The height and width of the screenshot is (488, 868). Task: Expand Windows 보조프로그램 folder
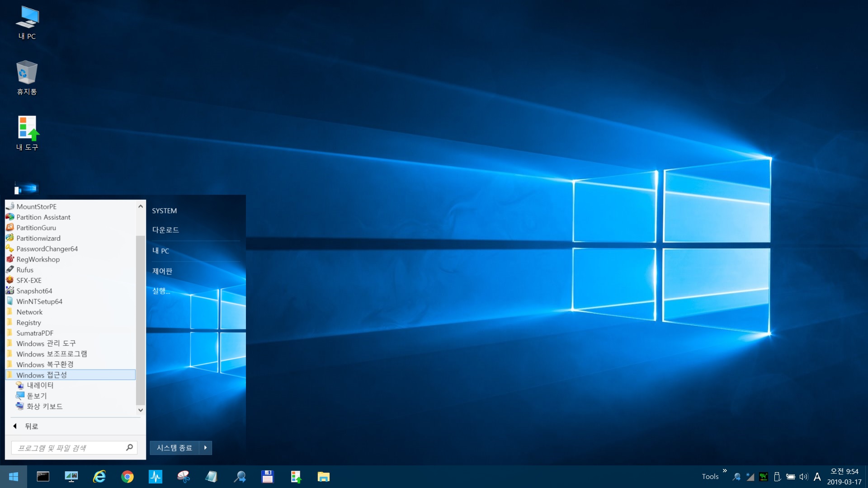[70, 354]
